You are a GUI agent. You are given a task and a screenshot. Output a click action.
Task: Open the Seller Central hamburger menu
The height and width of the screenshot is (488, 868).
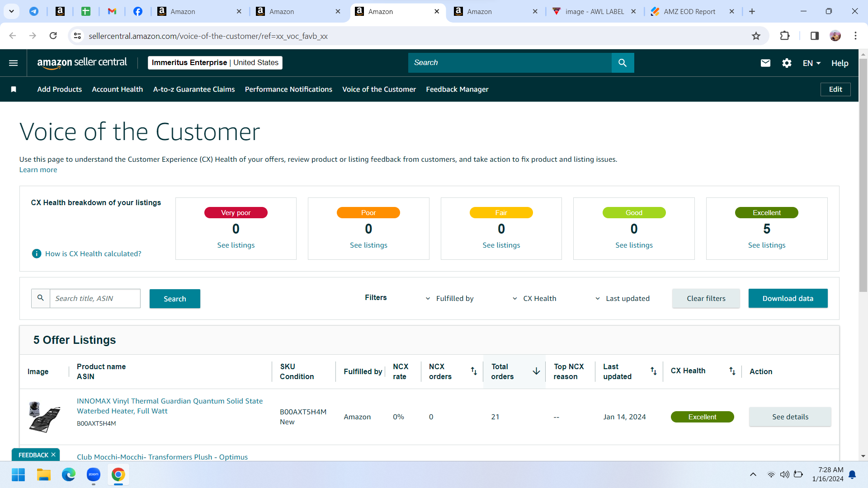click(14, 63)
